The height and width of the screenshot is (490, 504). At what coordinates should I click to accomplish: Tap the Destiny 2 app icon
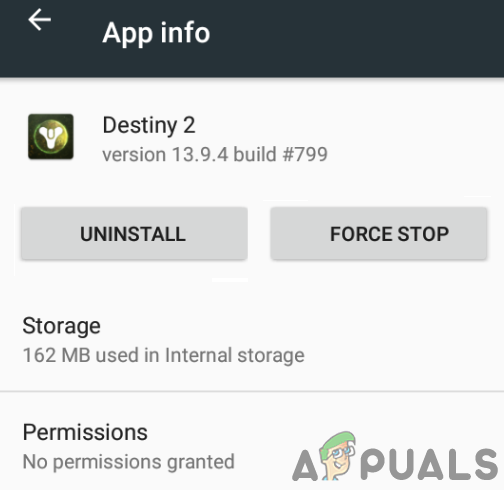[x=51, y=136]
